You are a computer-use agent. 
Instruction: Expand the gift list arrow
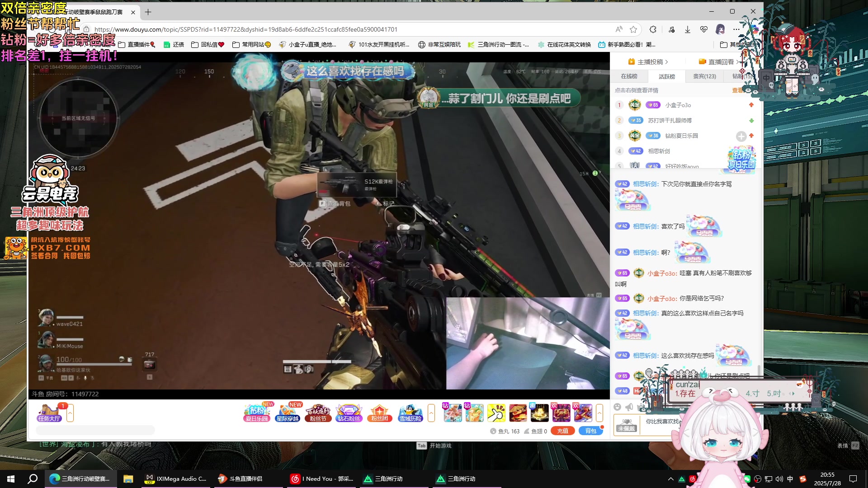(x=599, y=413)
